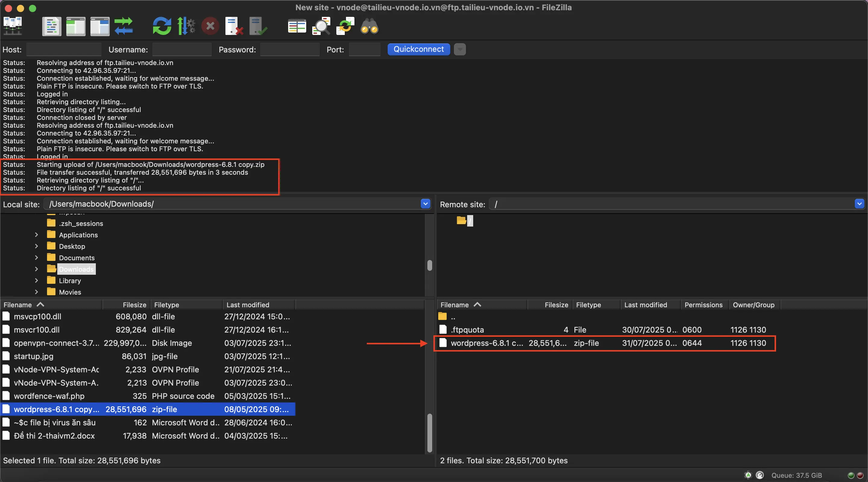Open the Site Manager icon

pyautogui.click(x=13, y=26)
